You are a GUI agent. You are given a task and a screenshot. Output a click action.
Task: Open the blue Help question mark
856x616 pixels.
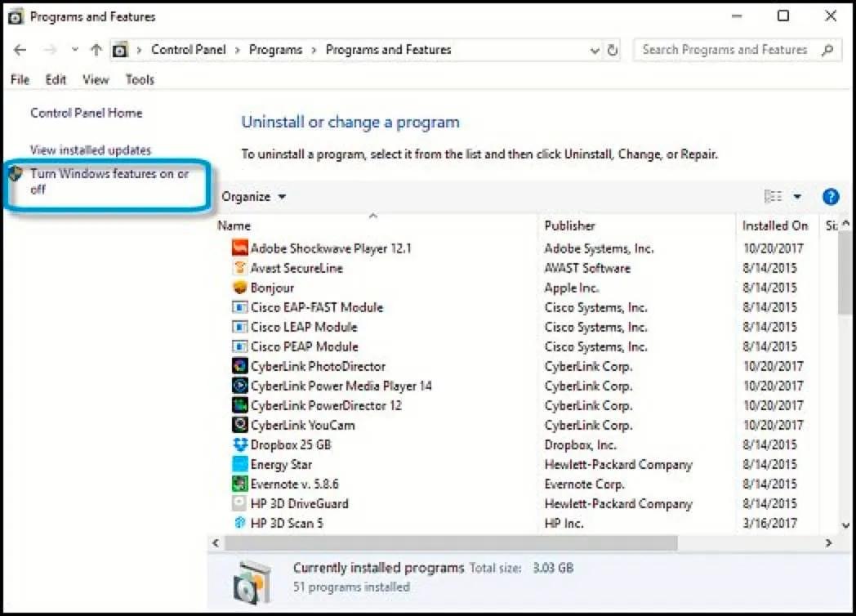(x=831, y=197)
